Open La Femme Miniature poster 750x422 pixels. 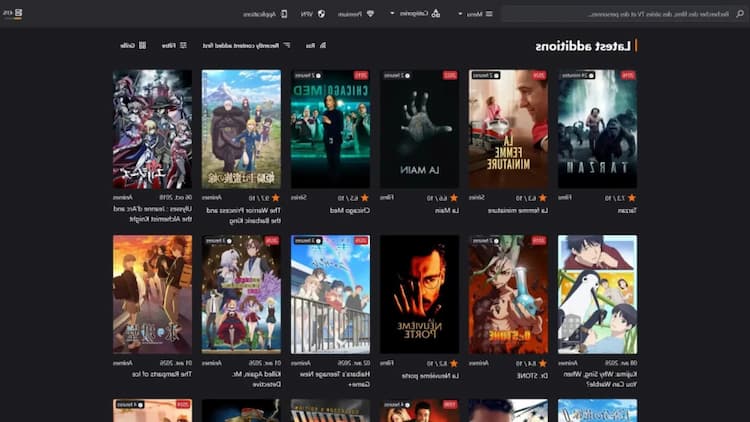tap(508, 129)
